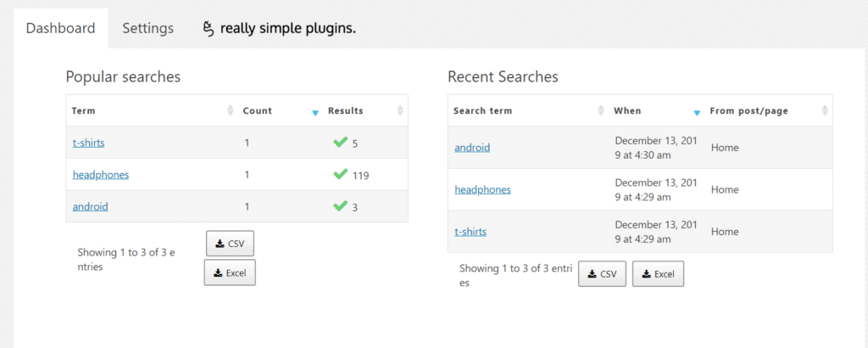868x348 pixels.
Task: Open android link in Recent Searches
Action: 472,148
